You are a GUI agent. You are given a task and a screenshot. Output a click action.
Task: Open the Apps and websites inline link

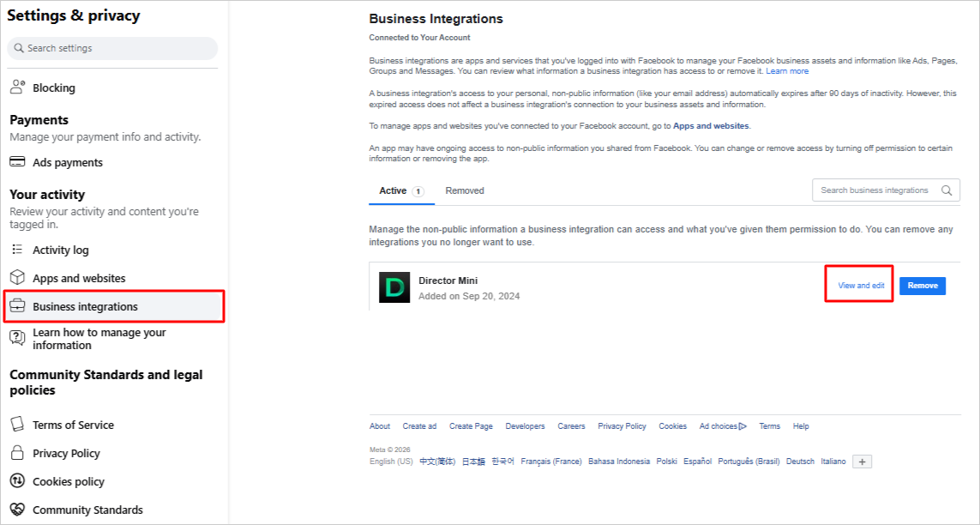[x=711, y=126]
